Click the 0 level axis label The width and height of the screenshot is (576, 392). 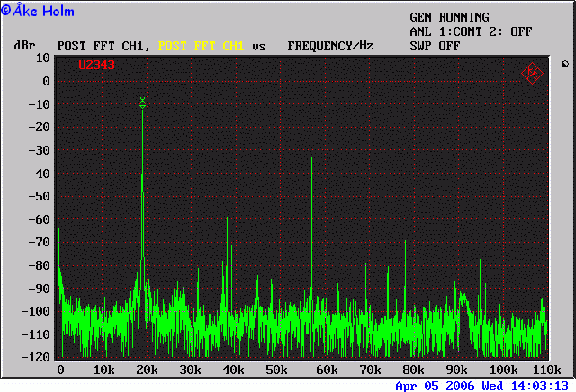tap(46, 81)
